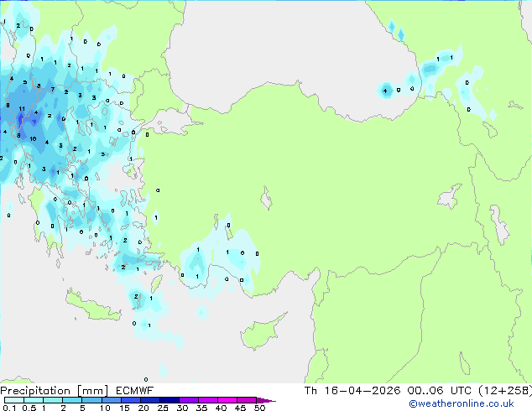
Task: Click the lightest 0.1–0.5 mm legend swatch
Action: pos(14,400)
